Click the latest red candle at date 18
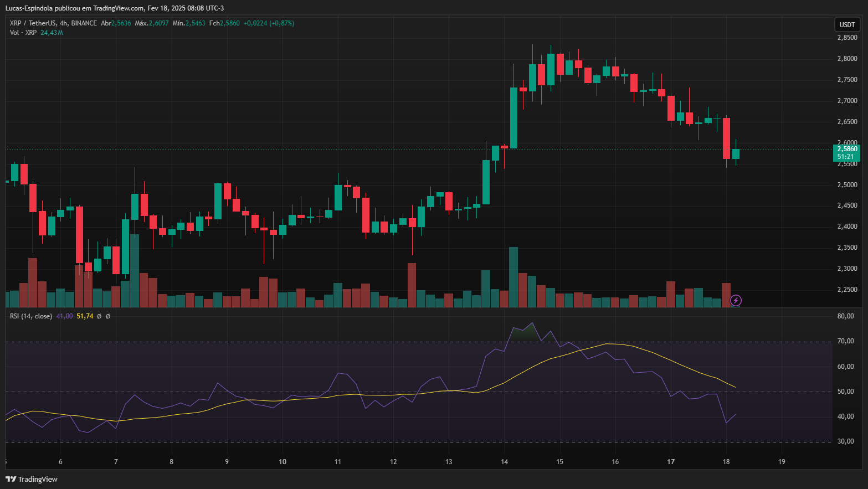The image size is (868, 489). pos(726,138)
